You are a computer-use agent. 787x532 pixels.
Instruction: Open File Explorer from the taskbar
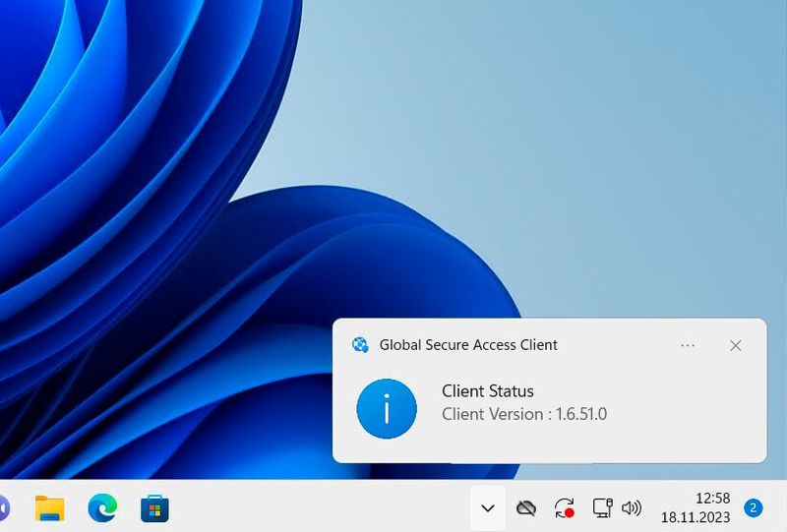[49, 508]
